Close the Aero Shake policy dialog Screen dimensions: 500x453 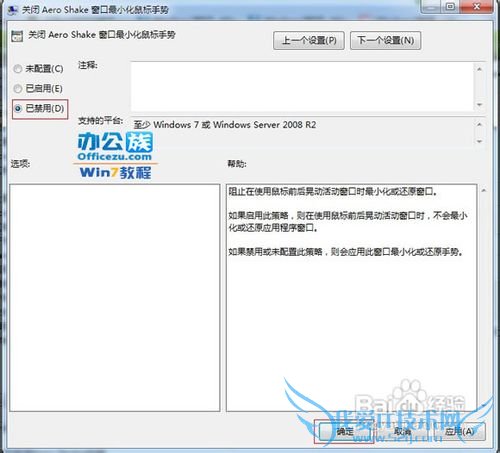click(477, 6)
